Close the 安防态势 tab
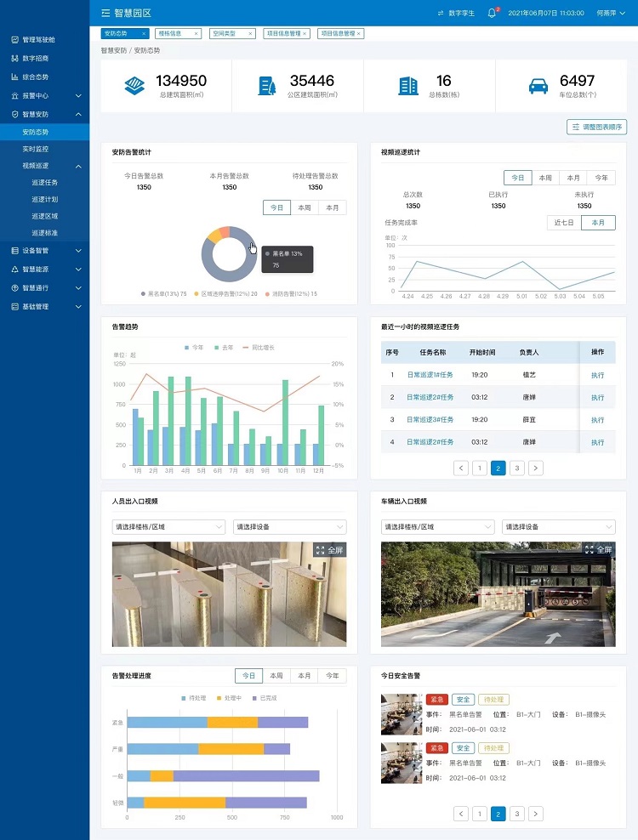This screenshot has height=840, width=638. point(144,34)
